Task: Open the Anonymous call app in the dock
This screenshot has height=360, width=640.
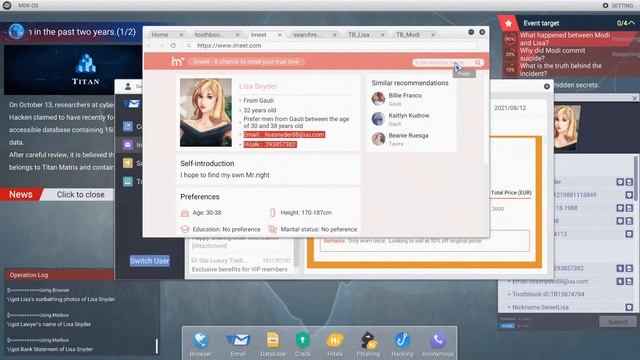Action: tap(438, 344)
